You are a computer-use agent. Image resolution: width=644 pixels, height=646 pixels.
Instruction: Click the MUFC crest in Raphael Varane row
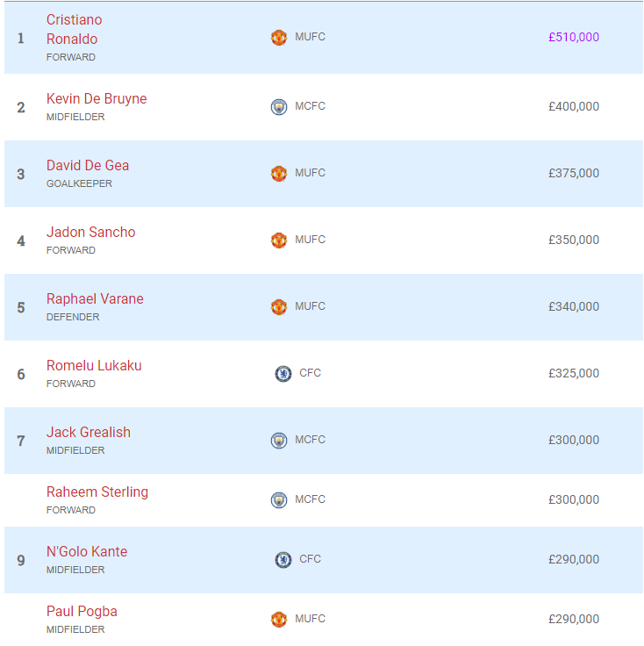tap(279, 307)
